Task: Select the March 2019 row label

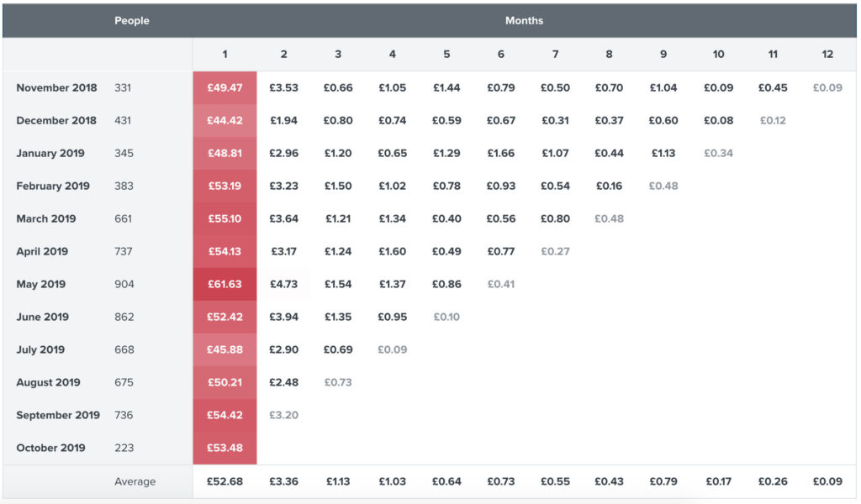Action: pos(46,219)
